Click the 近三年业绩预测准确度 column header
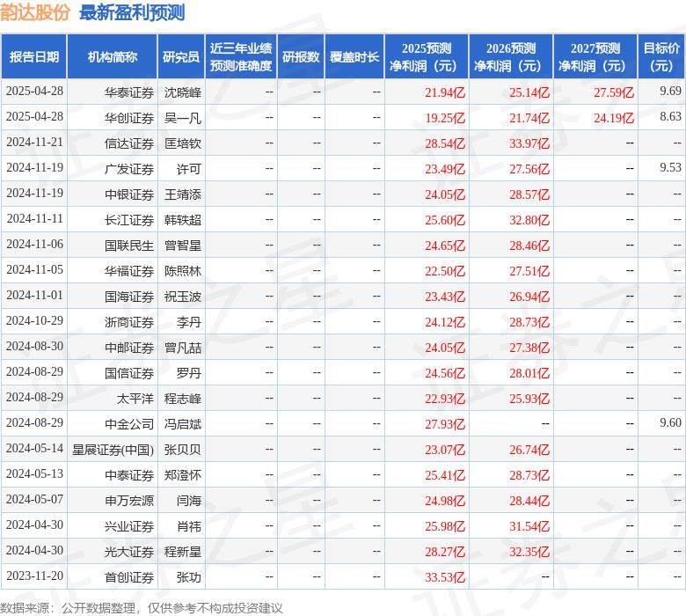The image size is (686, 616). coord(241,56)
